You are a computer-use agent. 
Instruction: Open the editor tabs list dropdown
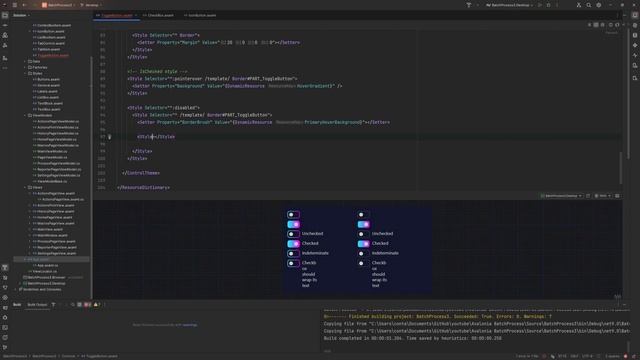(617, 15)
